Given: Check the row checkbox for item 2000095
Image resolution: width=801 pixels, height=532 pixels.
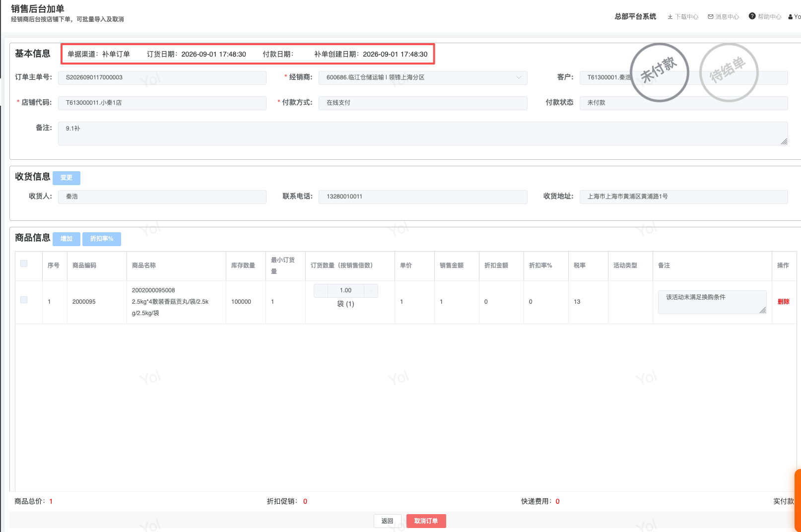Looking at the screenshot, I should coord(24,300).
